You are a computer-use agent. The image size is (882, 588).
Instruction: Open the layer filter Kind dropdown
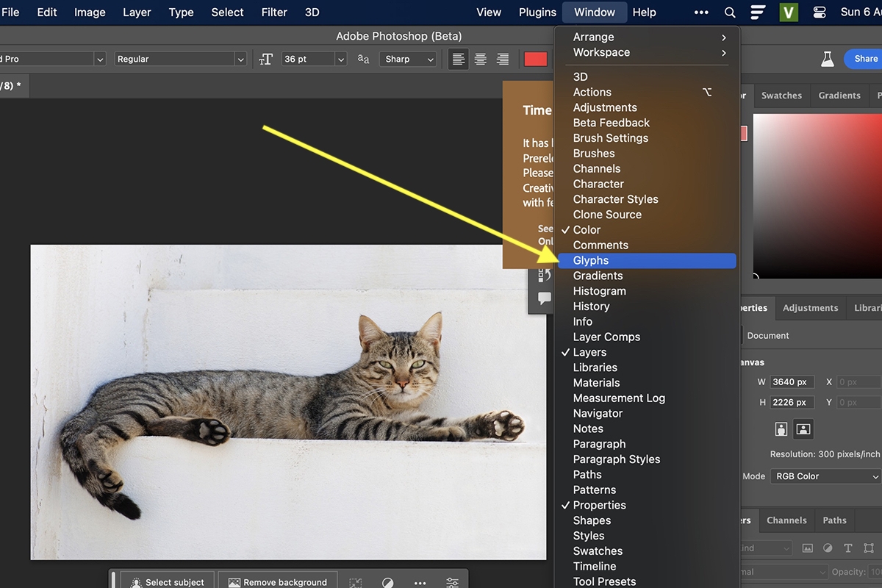[765, 548]
